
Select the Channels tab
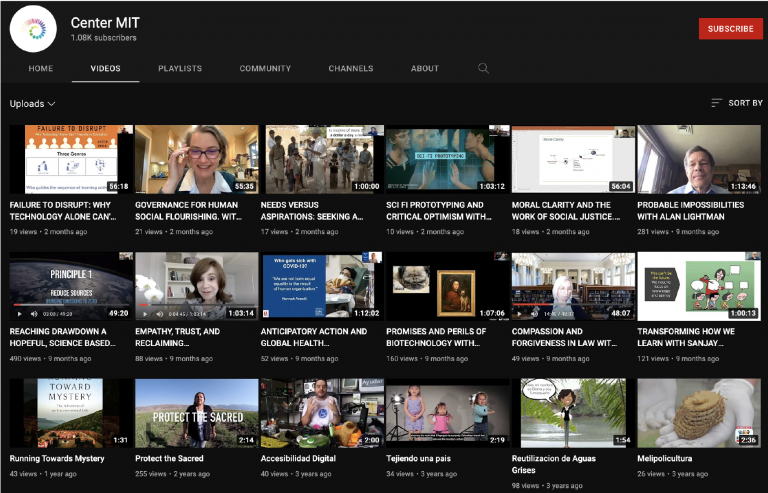(351, 68)
